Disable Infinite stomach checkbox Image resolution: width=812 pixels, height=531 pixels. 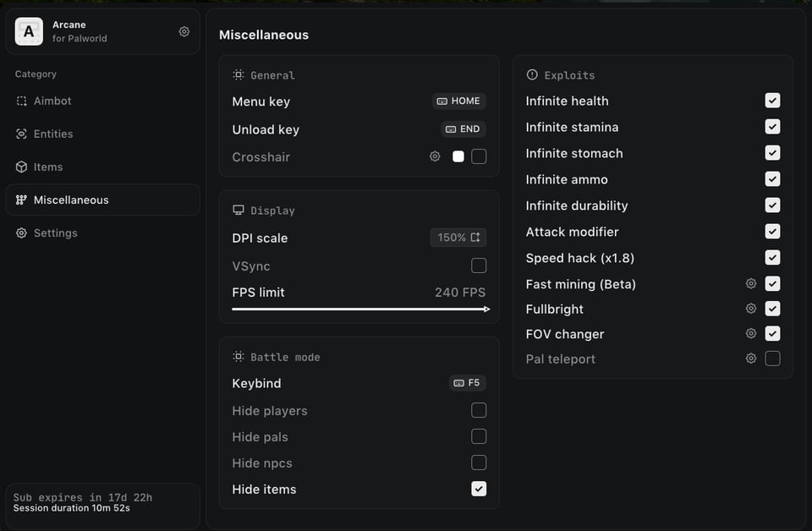[772, 153]
